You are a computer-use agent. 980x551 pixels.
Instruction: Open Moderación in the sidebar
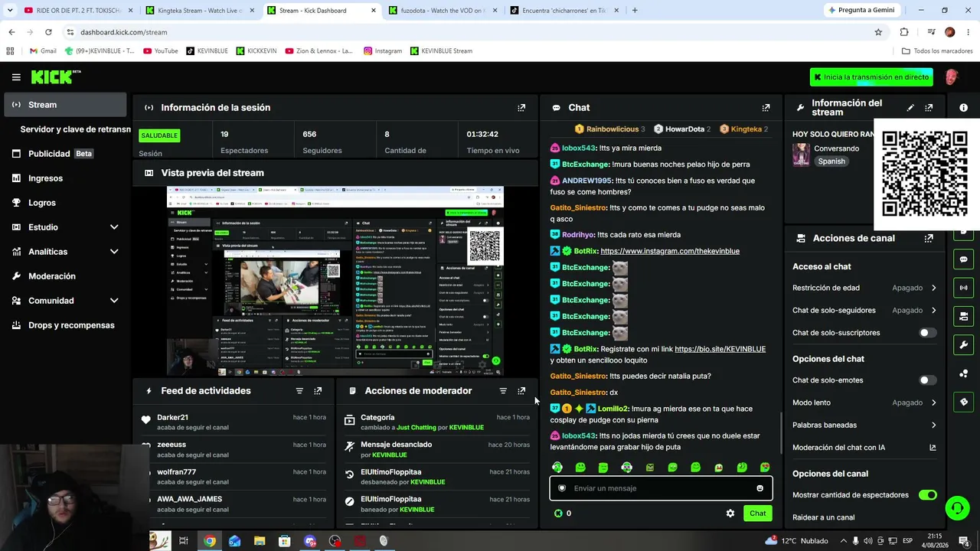coord(65,276)
